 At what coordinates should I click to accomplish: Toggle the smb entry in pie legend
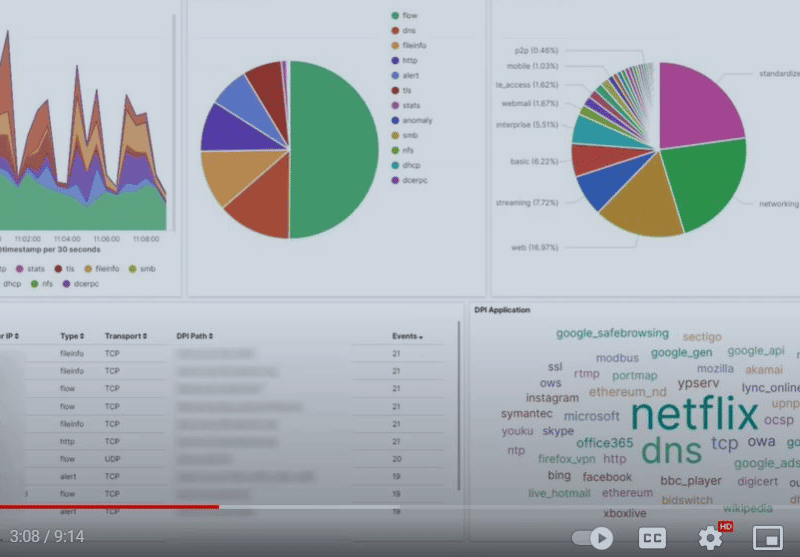pos(404,135)
